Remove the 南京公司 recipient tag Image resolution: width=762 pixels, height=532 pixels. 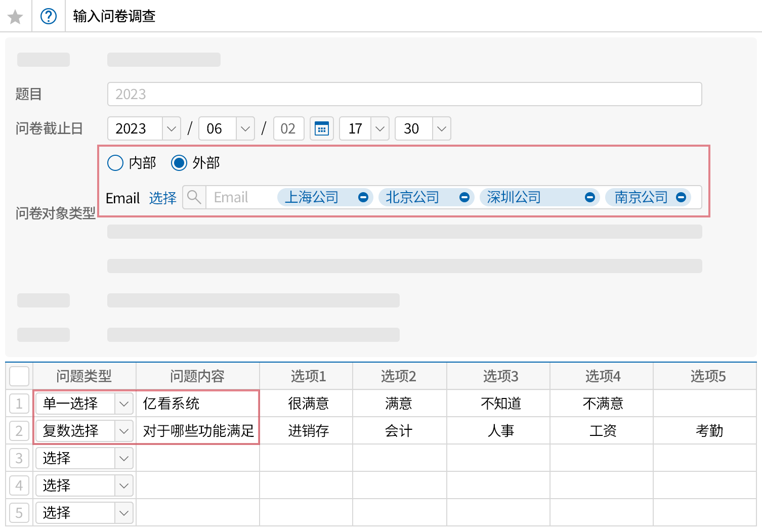681,197
